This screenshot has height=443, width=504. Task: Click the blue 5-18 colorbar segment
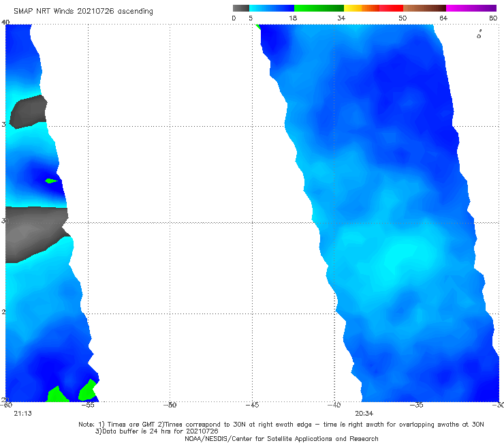coord(272,8)
